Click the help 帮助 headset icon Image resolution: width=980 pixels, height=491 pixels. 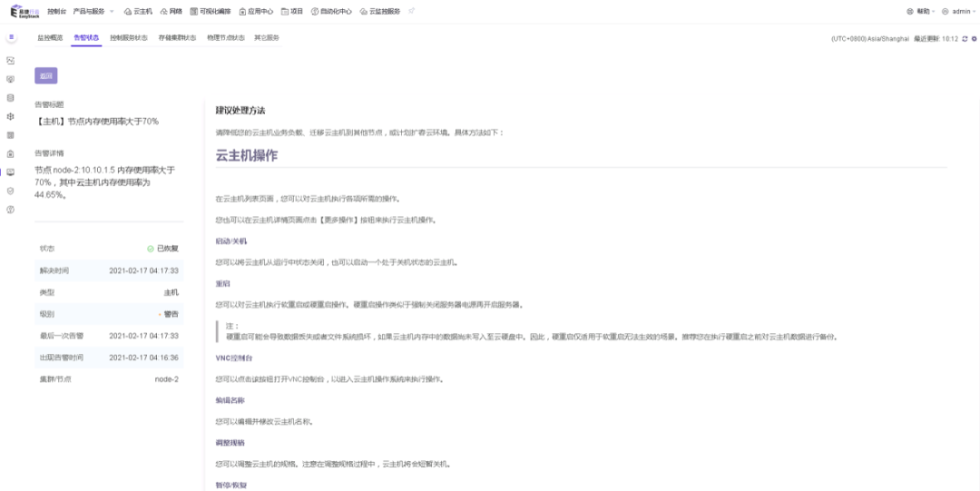point(910,11)
